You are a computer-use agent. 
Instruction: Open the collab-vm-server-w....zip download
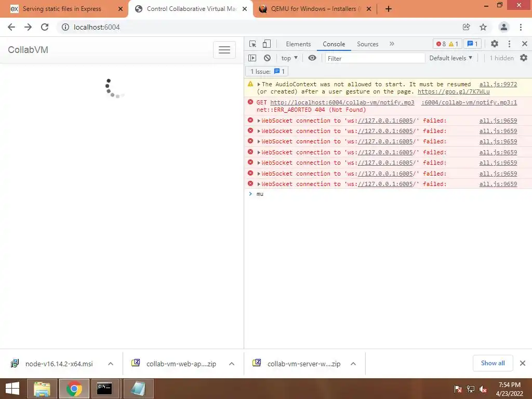pos(297,364)
